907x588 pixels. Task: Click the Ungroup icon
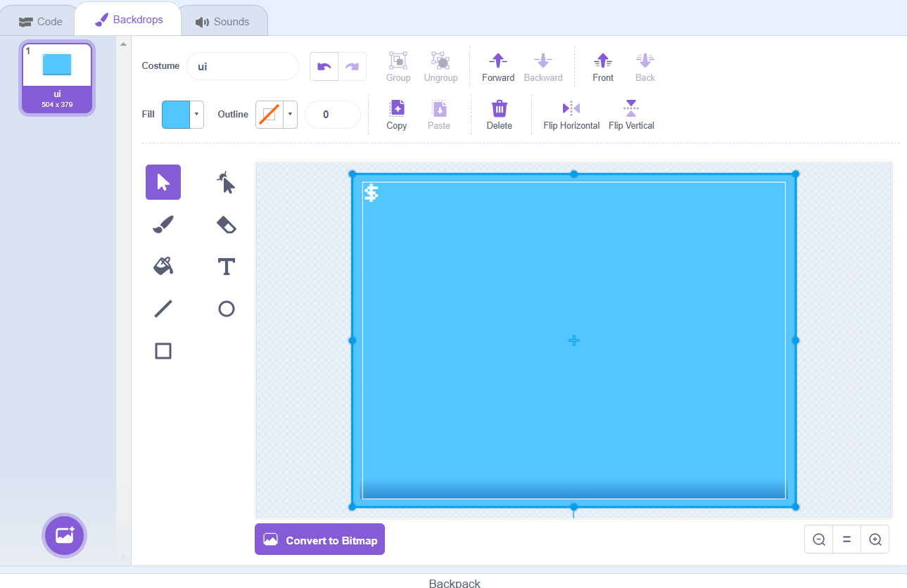[x=440, y=67]
